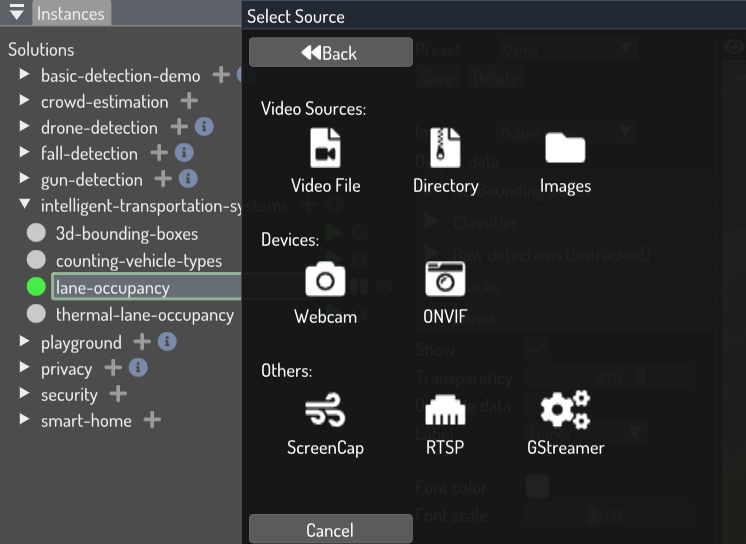Toggle lane-occupancy green status circle
The height and width of the screenshot is (544, 746).
coord(36,287)
